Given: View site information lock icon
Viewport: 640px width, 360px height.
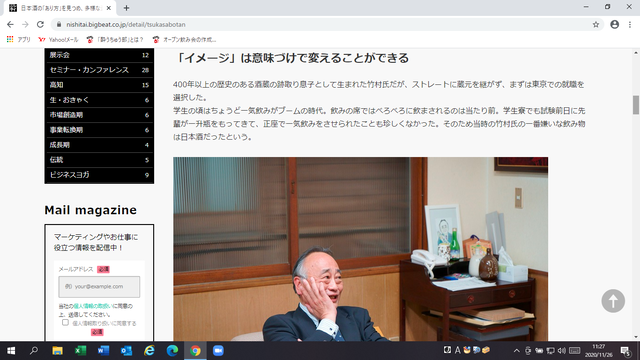Looking at the screenshot, I should (59, 24).
